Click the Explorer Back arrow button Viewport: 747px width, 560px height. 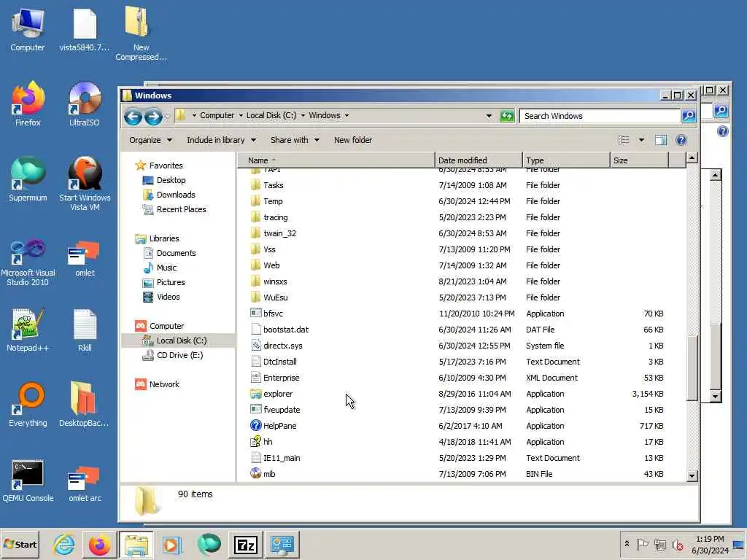coord(133,116)
